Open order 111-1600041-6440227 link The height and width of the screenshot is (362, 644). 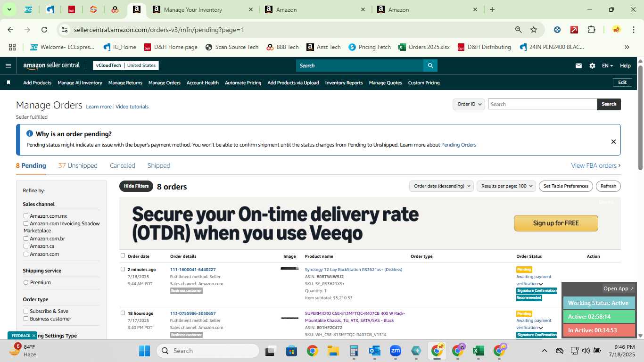[x=193, y=270]
